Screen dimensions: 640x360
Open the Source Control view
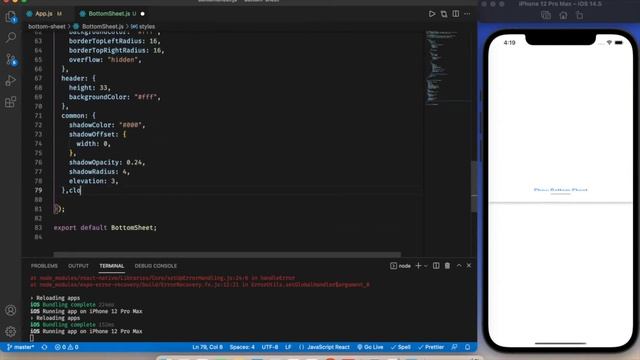(11, 60)
